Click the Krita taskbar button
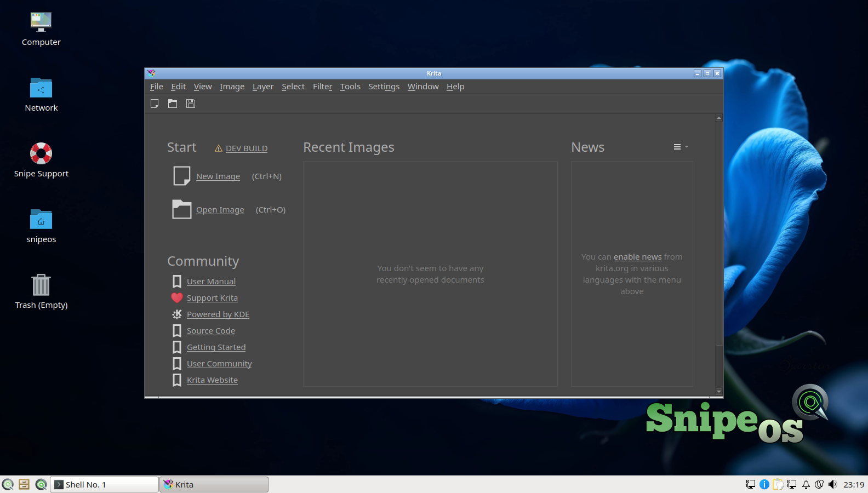 (214, 484)
